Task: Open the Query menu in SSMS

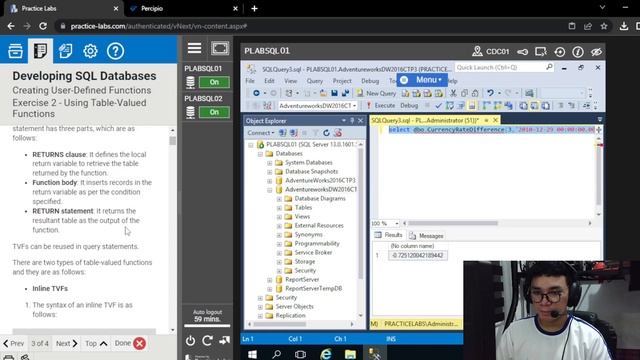Action: 315,81
